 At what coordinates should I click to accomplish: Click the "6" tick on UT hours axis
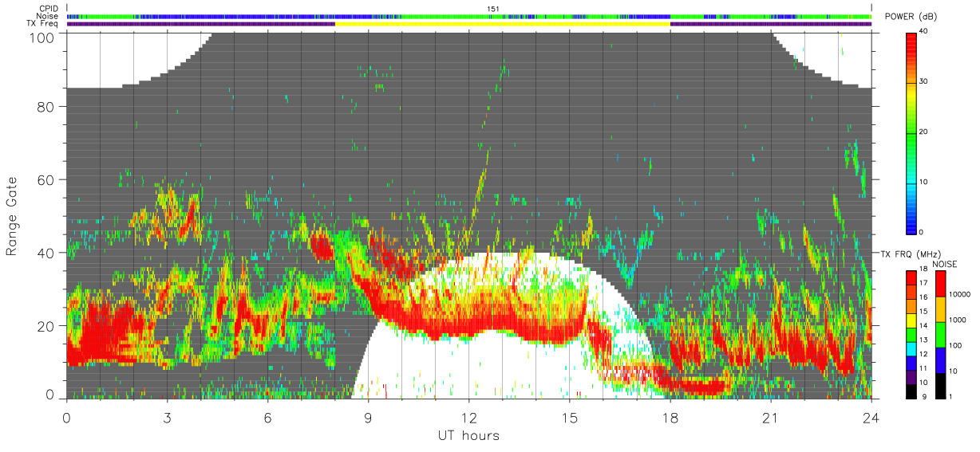267,416
